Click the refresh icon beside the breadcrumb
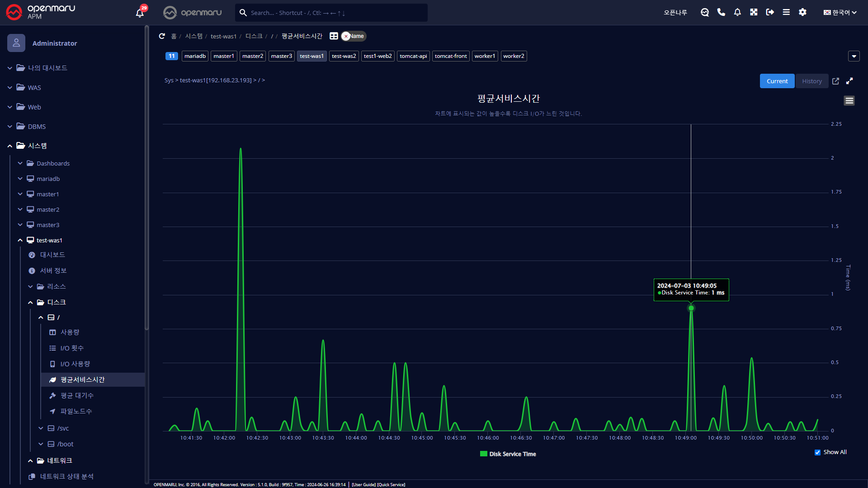 162,36
